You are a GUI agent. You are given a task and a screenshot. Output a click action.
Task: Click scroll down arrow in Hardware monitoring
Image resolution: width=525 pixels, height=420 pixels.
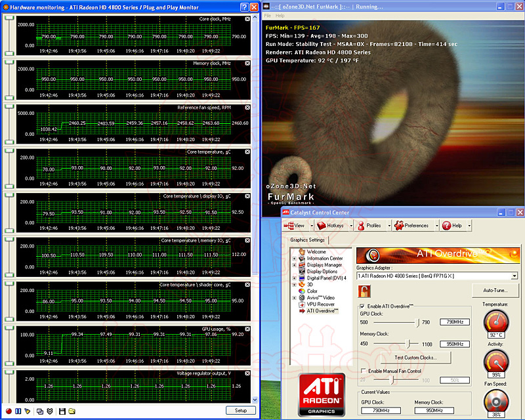255,400
